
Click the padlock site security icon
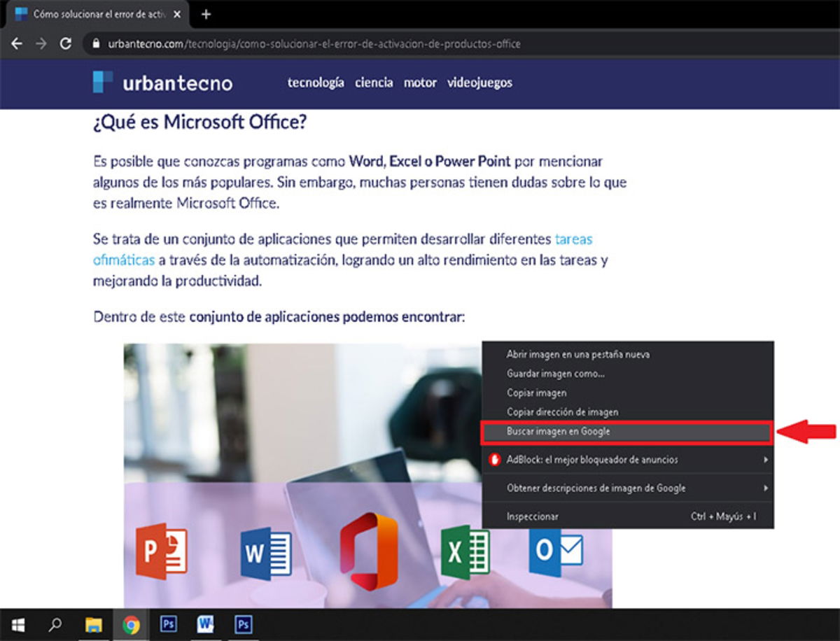[x=97, y=44]
